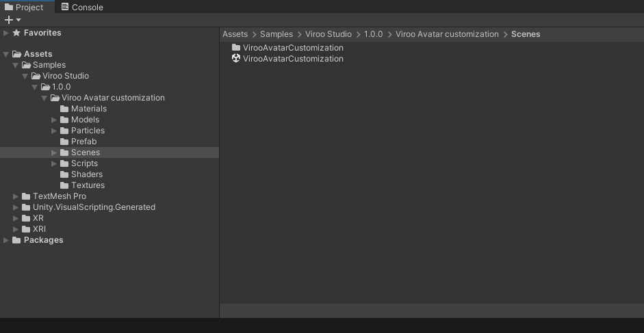Select the Materials folder icon
This screenshot has width=644, height=333.
tap(64, 109)
